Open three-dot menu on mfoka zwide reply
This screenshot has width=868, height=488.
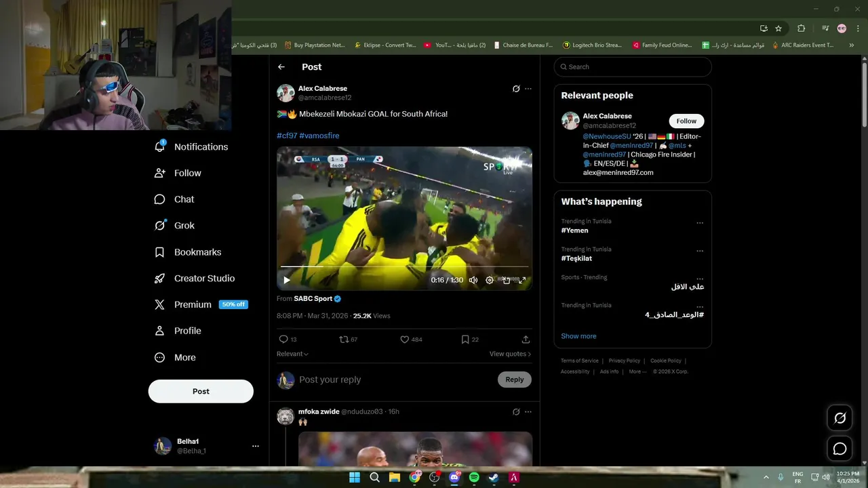[x=528, y=411]
